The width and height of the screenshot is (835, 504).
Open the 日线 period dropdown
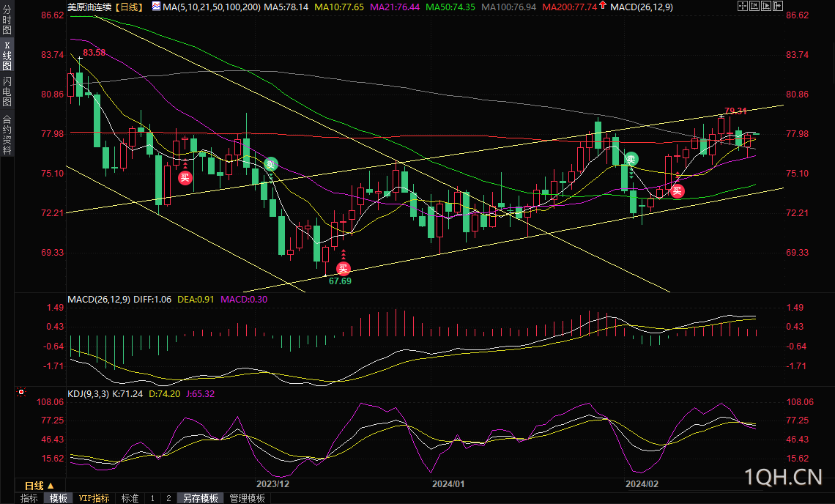click(x=39, y=486)
